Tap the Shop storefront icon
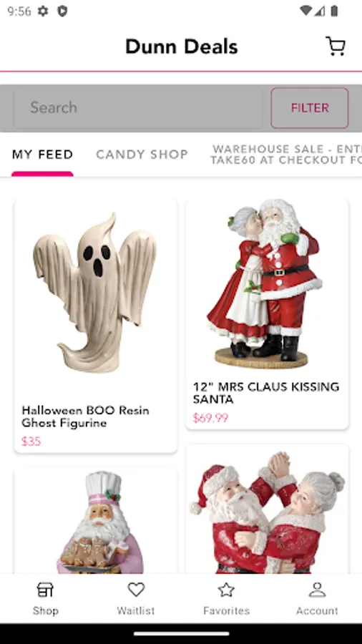The image size is (362, 644). coord(45,590)
